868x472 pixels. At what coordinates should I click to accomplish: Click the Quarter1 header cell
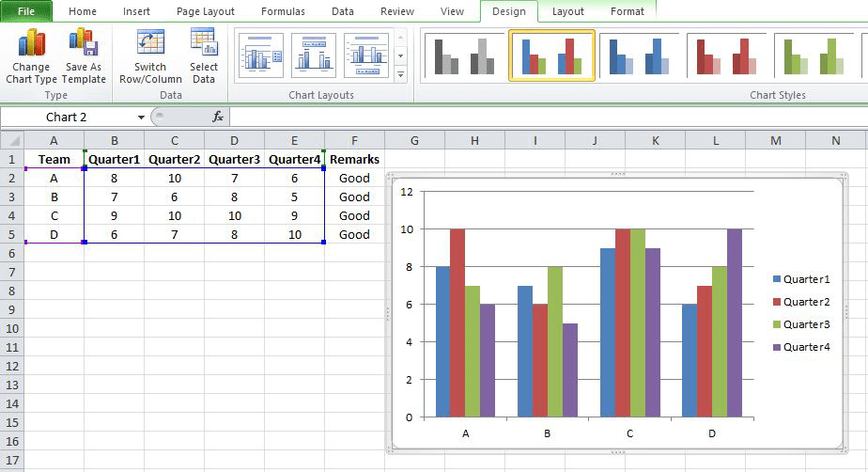114,160
